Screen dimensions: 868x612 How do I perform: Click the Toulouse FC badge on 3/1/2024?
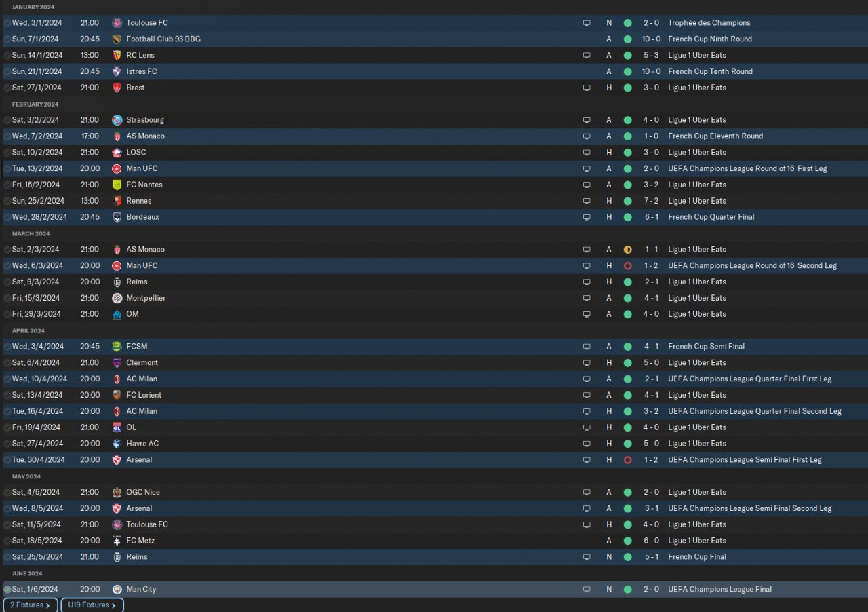point(117,23)
